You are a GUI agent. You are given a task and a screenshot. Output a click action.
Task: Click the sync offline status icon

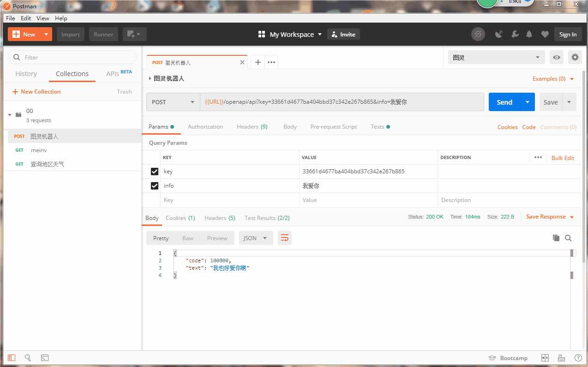click(478, 34)
